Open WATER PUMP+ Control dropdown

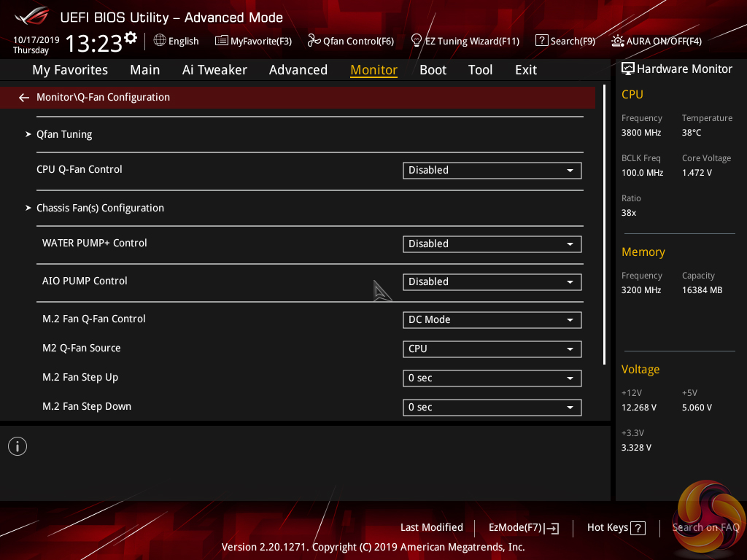492,244
